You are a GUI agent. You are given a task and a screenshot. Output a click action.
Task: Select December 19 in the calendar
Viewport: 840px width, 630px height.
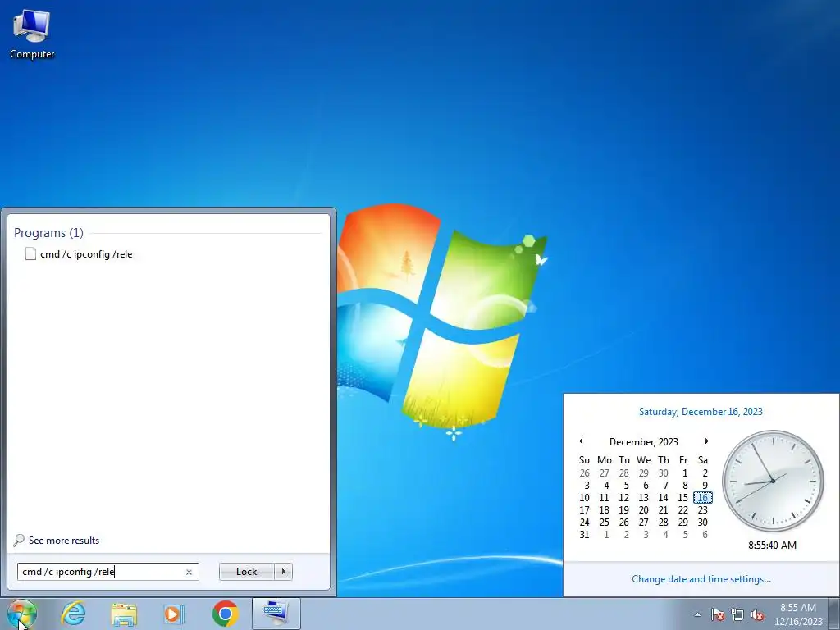click(624, 510)
